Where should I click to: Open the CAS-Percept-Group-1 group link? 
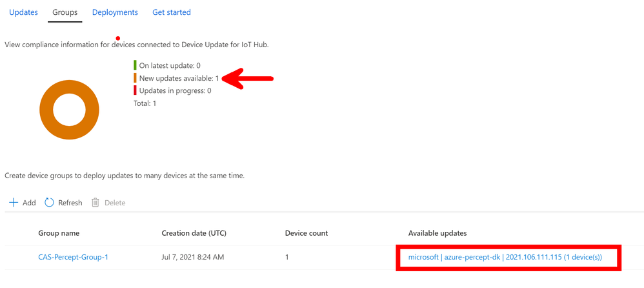pyautogui.click(x=73, y=257)
